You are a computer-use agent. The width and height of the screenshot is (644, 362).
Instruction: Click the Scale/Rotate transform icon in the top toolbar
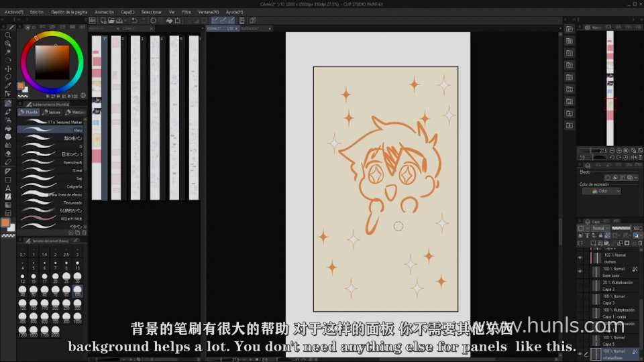point(177,21)
